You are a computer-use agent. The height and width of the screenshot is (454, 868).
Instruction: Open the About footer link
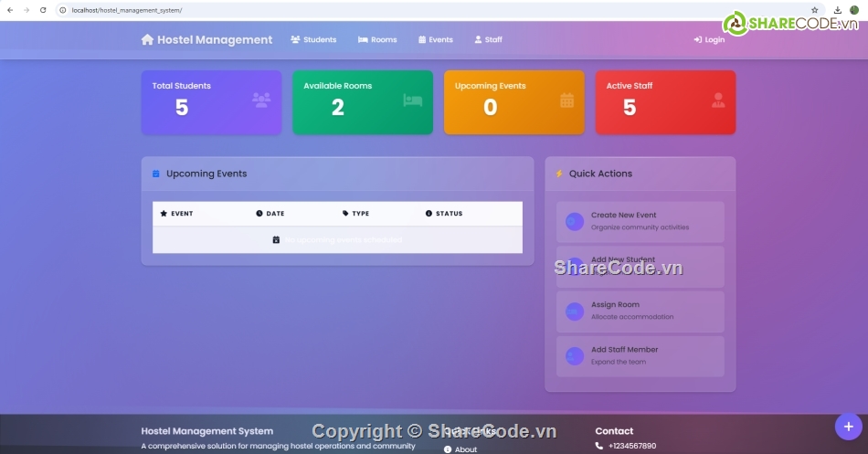(x=465, y=449)
